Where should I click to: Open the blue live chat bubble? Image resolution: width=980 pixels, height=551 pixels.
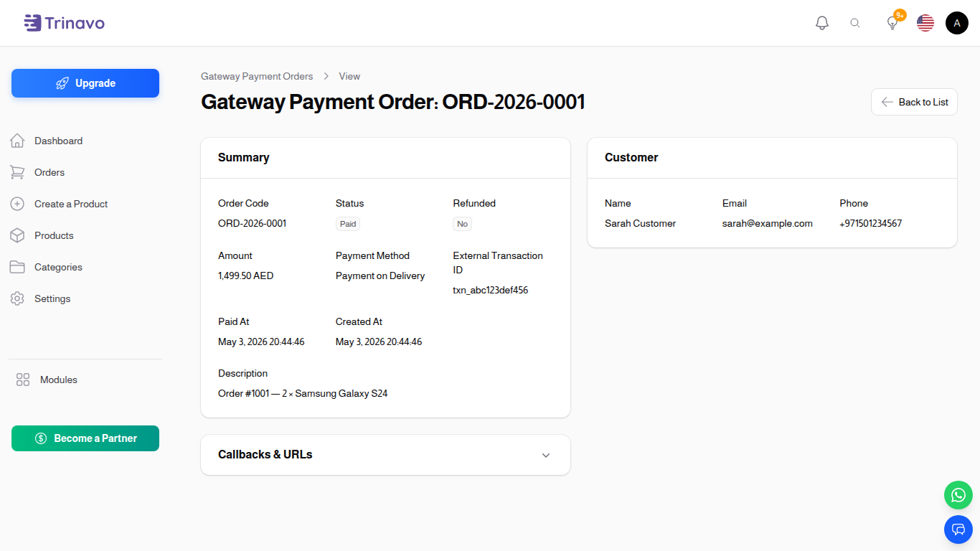point(958,529)
